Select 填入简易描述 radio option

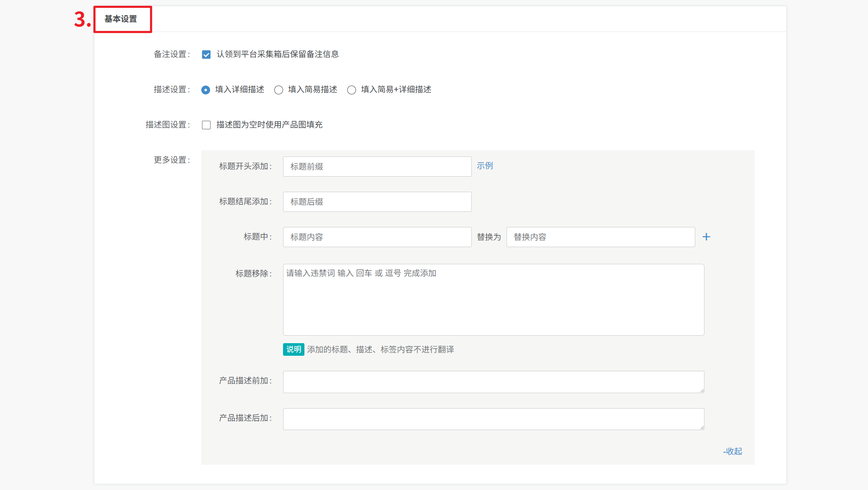coord(278,90)
